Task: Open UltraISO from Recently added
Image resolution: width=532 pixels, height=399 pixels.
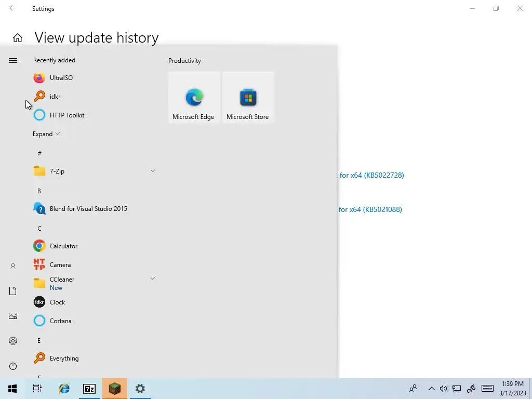Action: pyautogui.click(x=94, y=78)
